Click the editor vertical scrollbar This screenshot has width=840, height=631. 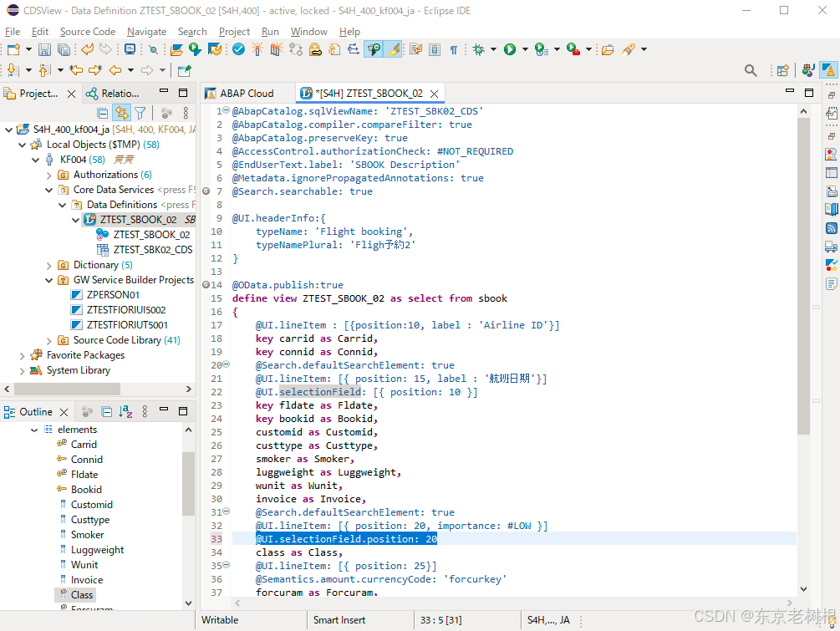(803, 276)
